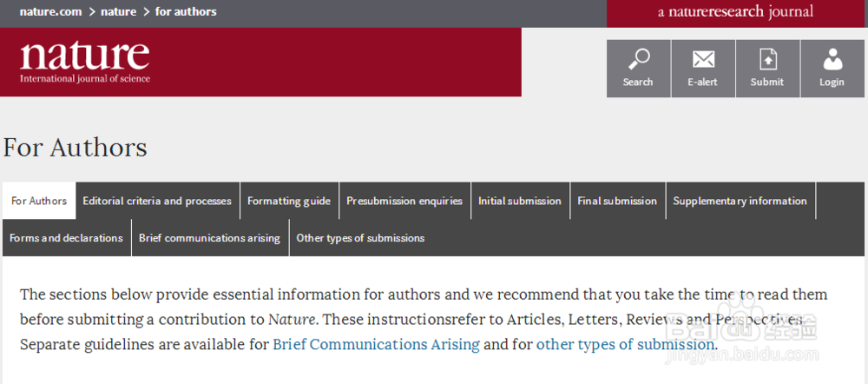Open the natureresearch journal banner
Viewport: 868px width, 384px height.
[x=737, y=12]
